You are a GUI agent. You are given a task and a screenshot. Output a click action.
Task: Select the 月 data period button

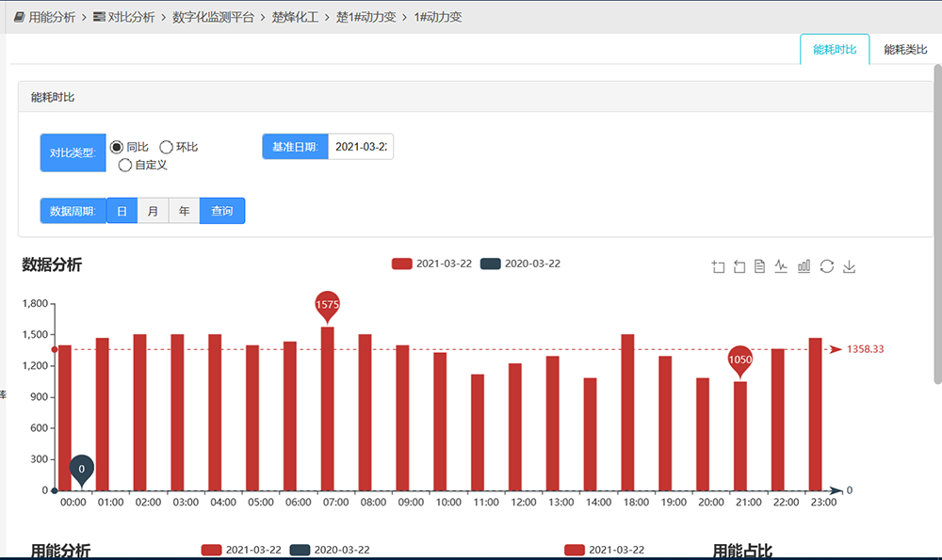tap(153, 211)
